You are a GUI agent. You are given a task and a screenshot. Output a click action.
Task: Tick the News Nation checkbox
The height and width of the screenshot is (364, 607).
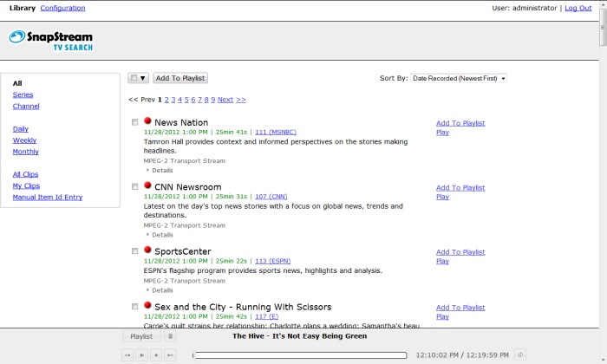[x=134, y=122]
